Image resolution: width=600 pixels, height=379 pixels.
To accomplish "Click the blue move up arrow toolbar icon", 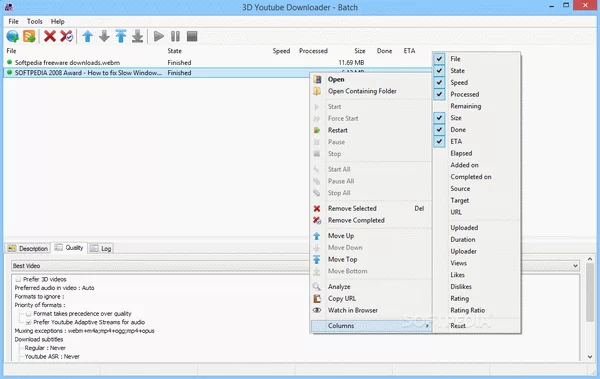I will [x=88, y=36].
